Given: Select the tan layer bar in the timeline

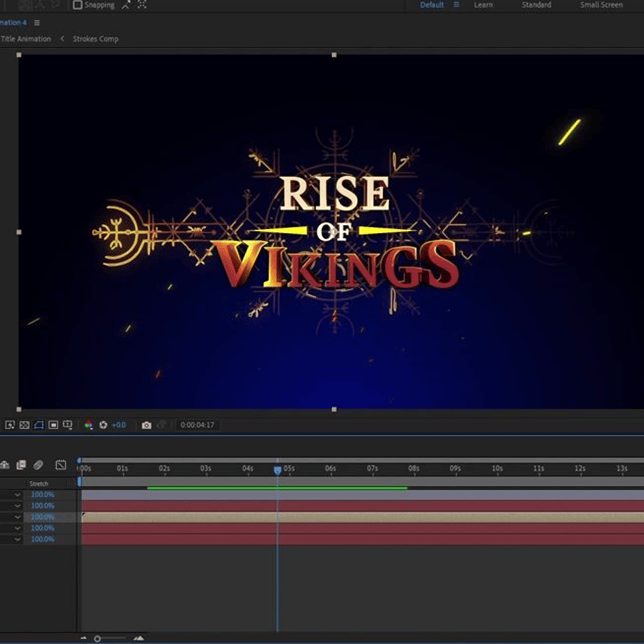Looking at the screenshot, I should (x=362, y=517).
